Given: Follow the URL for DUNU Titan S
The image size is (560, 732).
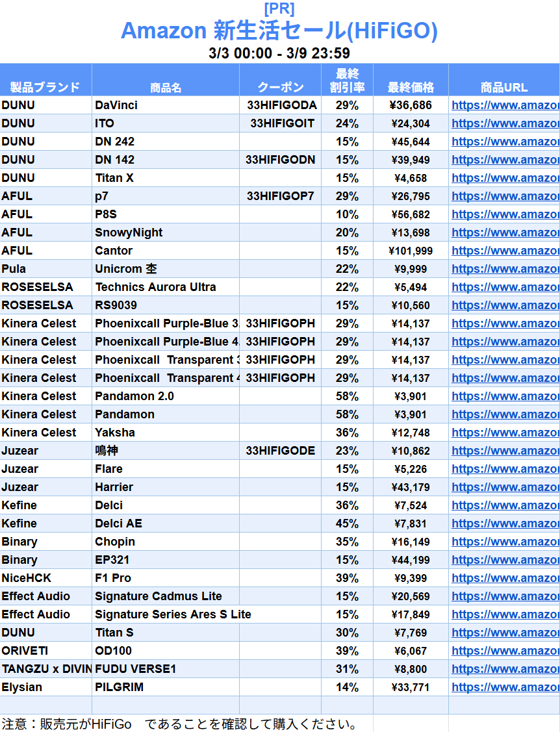Looking at the screenshot, I should (505, 633).
